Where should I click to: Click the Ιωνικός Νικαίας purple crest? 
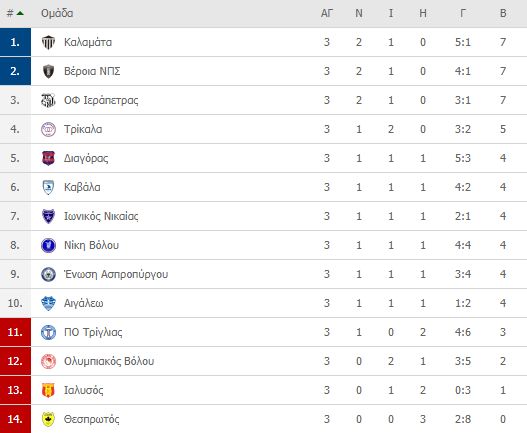click(x=48, y=216)
